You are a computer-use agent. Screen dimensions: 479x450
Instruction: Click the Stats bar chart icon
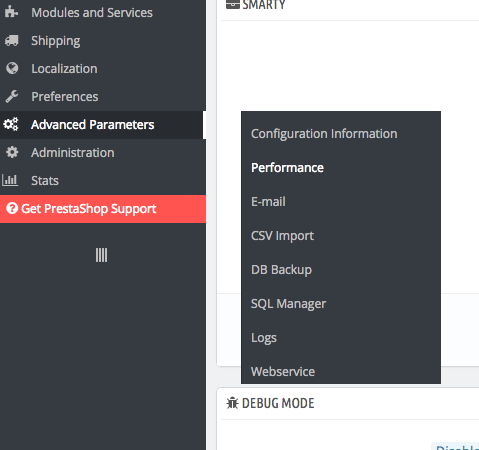pos(10,180)
